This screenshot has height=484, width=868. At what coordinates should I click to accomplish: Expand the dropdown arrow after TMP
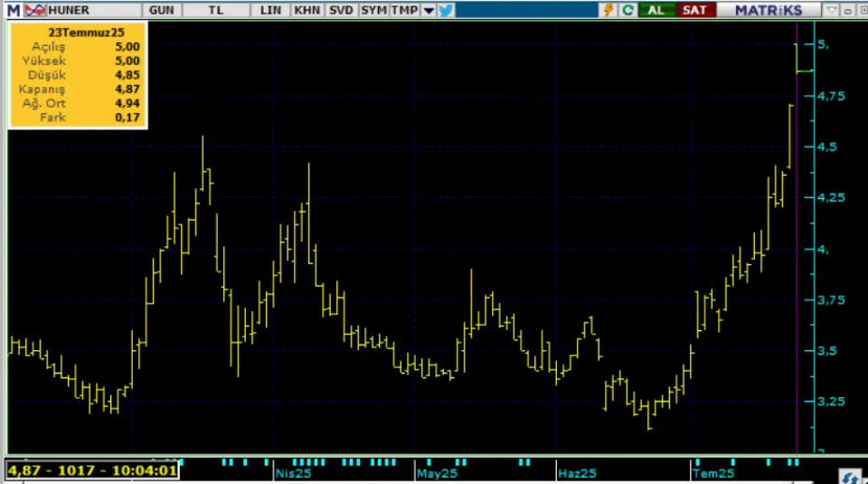click(x=429, y=10)
